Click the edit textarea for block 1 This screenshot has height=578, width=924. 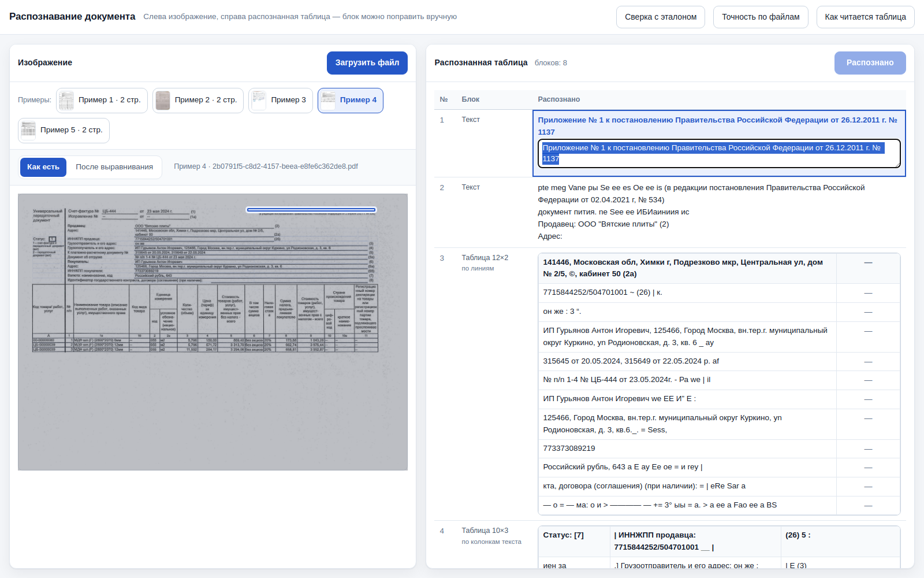point(719,153)
